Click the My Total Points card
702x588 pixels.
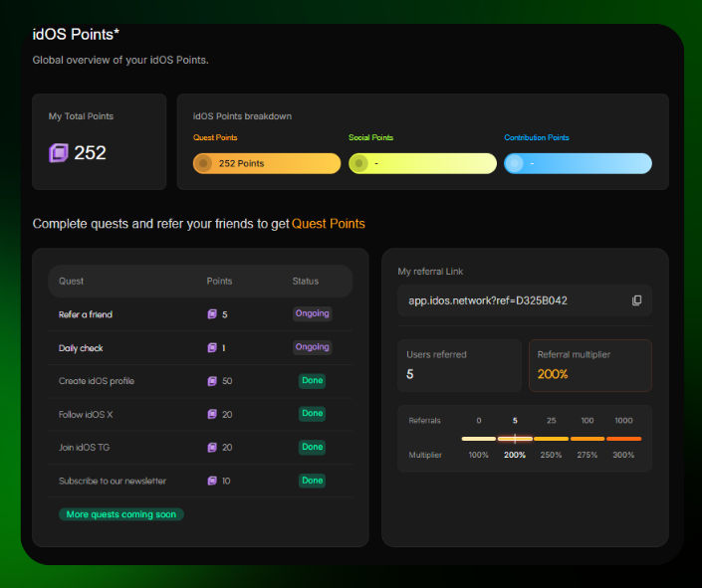[x=99, y=141]
